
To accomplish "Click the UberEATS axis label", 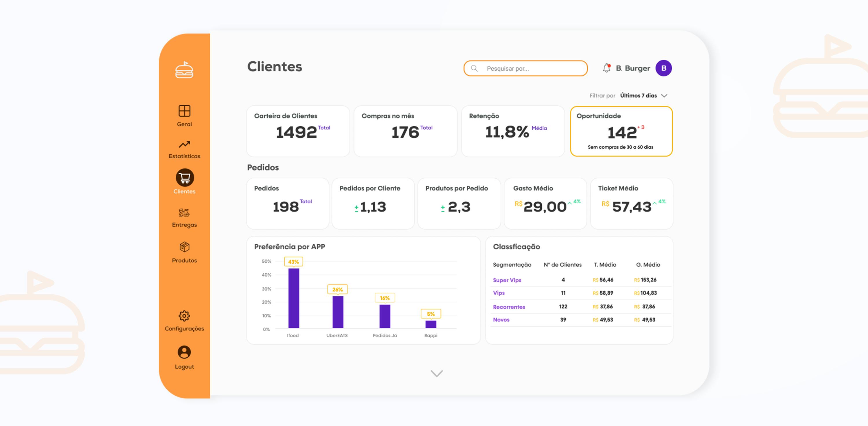I will pos(337,335).
